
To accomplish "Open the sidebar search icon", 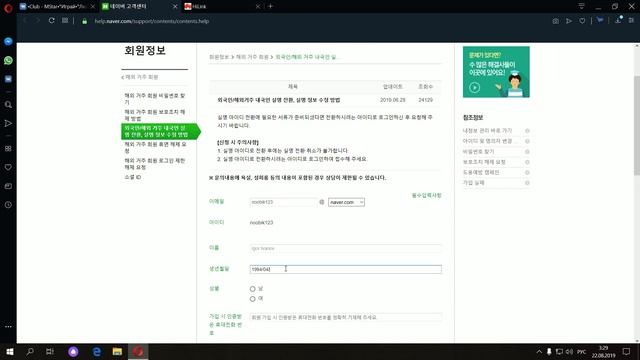I will click(x=8, y=104).
